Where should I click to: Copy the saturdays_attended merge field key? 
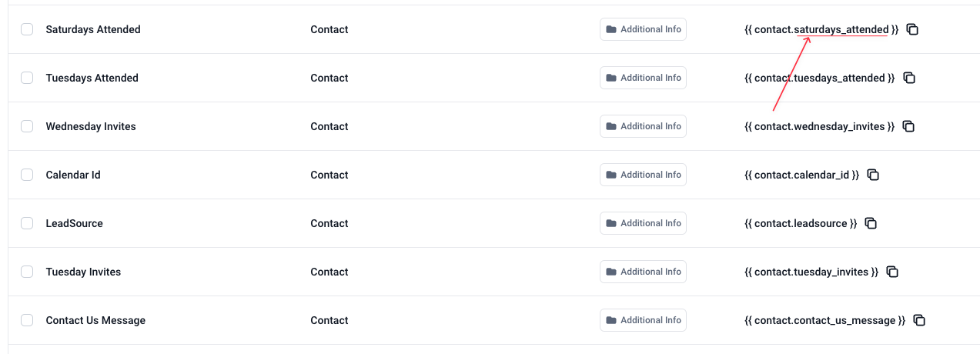[x=912, y=29]
